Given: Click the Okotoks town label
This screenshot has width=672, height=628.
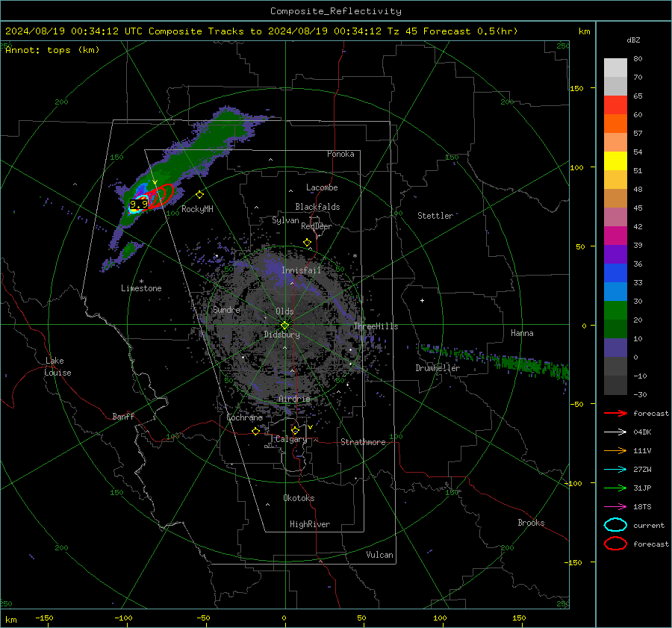Looking at the screenshot, I should 299,497.
